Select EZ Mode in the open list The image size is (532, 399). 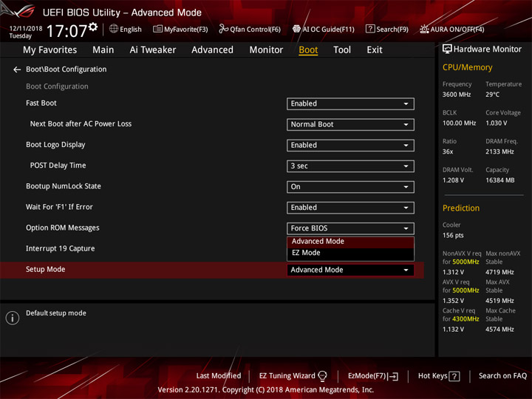(x=350, y=253)
